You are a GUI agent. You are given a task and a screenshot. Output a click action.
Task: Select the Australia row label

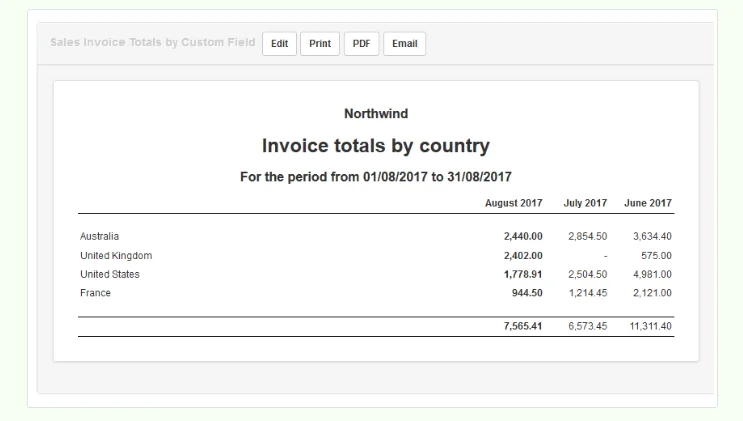100,236
